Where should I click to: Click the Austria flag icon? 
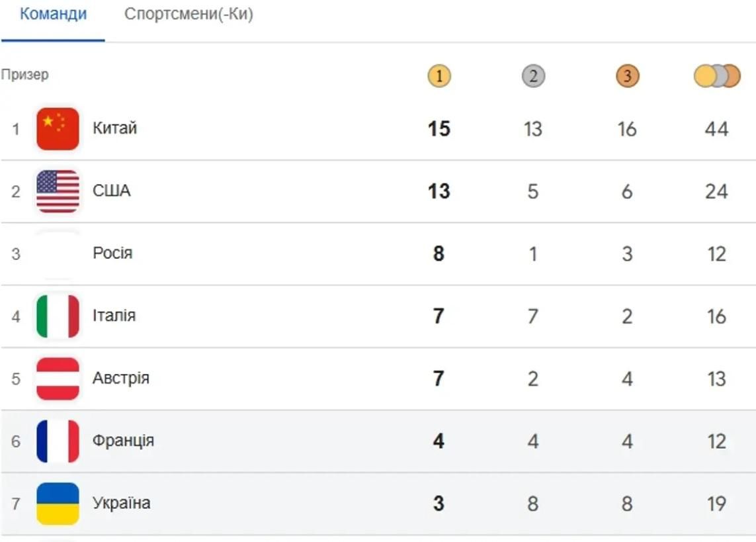coord(58,379)
